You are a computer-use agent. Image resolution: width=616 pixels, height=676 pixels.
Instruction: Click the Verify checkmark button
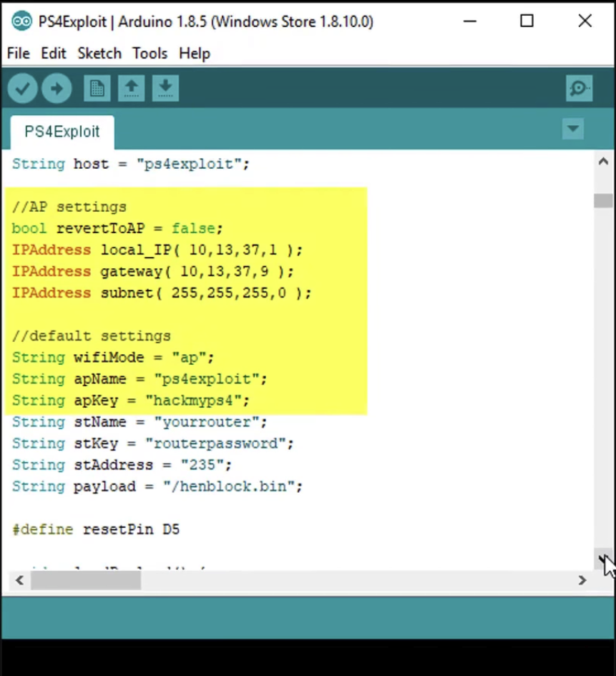[x=22, y=89]
